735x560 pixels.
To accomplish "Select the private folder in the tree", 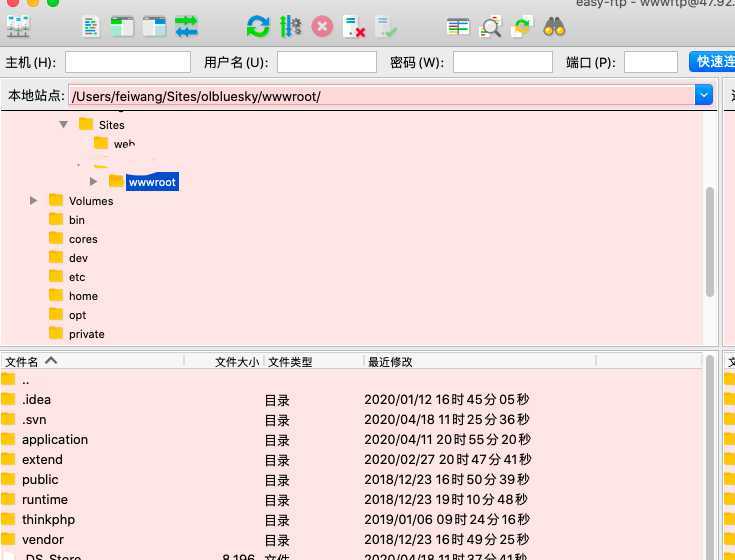I will 86,334.
